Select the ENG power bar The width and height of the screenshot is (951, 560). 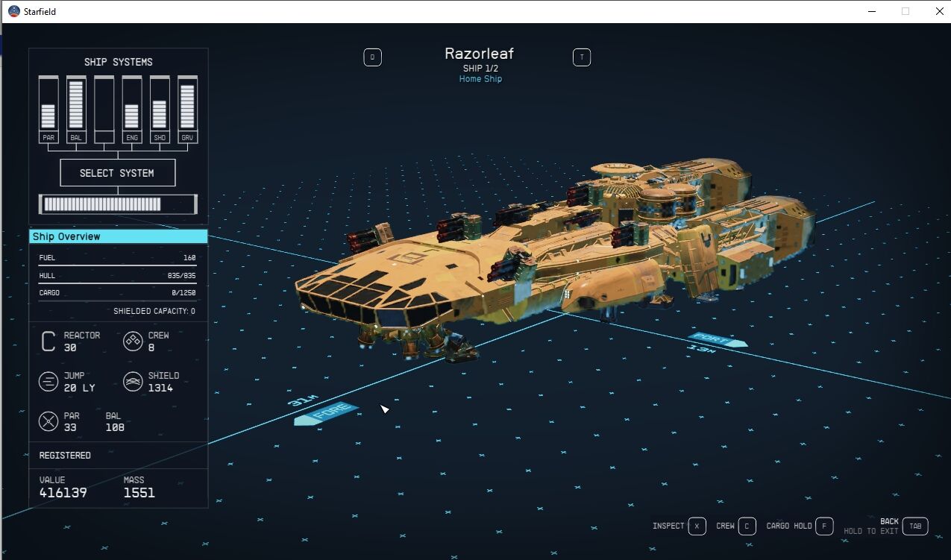pyautogui.click(x=132, y=110)
